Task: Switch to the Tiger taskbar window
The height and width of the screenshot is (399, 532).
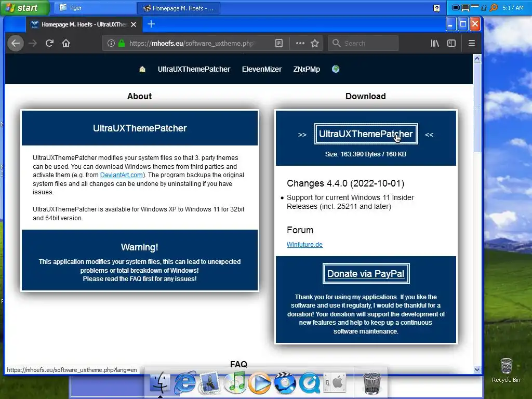Action: point(95,8)
